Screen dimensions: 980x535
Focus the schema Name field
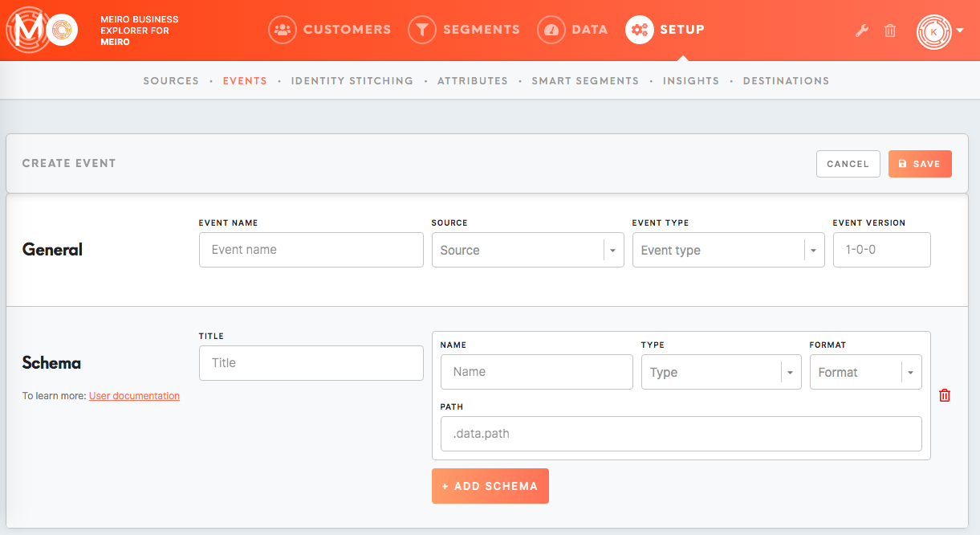point(537,372)
